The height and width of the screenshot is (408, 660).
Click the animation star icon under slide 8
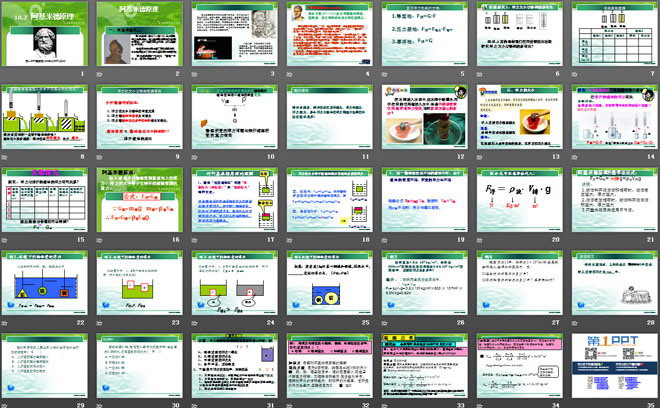pyautogui.click(x=5, y=157)
